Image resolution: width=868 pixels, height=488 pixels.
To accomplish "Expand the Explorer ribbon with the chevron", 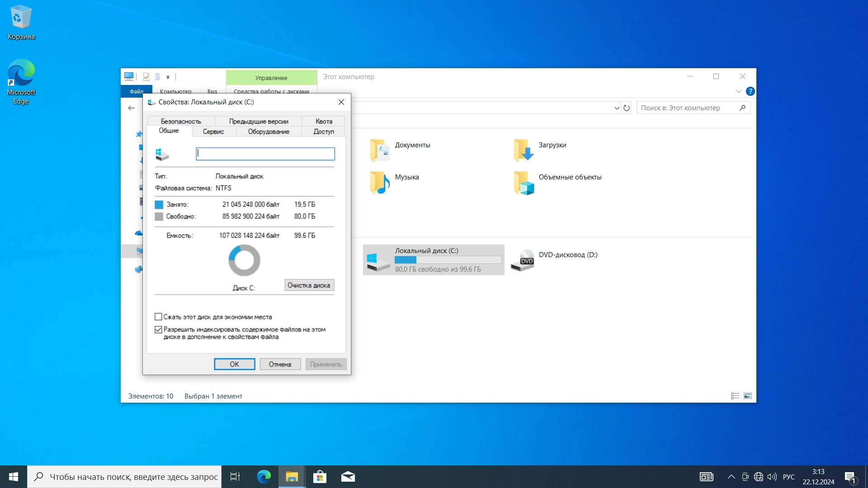I will click(x=738, y=91).
